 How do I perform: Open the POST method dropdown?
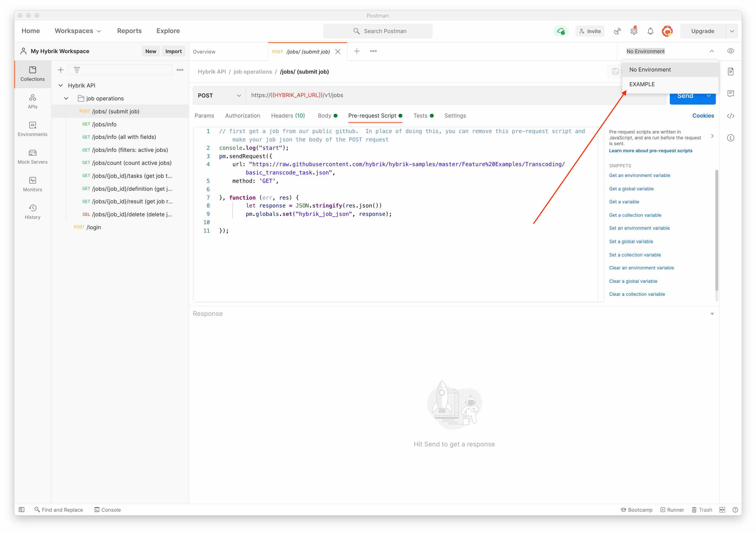219,95
